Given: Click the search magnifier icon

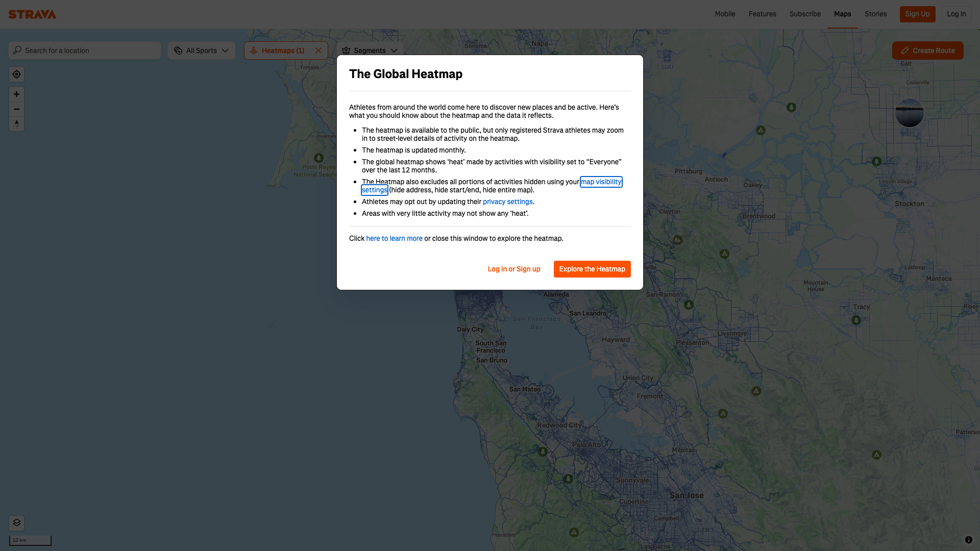Looking at the screenshot, I should pos(18,50).
